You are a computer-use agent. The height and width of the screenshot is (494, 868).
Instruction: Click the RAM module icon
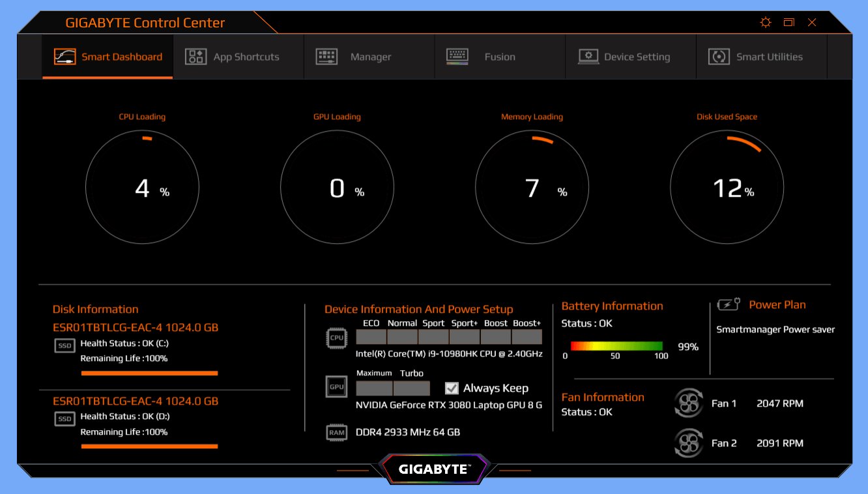337,433
